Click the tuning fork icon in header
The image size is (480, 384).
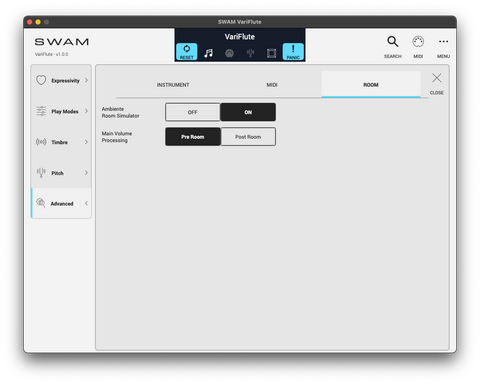tap(250, 53)
